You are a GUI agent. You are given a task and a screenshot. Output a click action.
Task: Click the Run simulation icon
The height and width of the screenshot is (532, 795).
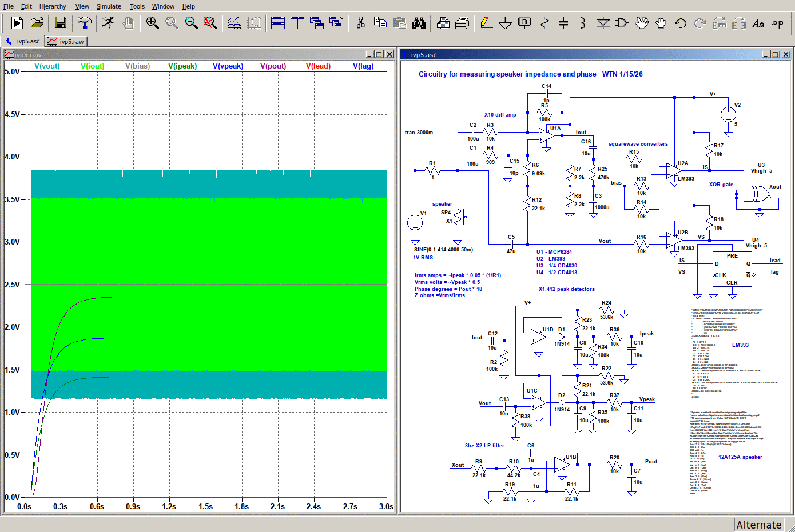coord(17,23)
